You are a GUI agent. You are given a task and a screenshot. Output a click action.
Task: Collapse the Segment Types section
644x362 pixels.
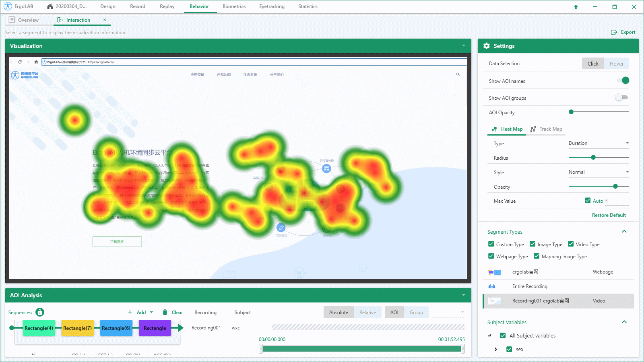pos(624,231)
